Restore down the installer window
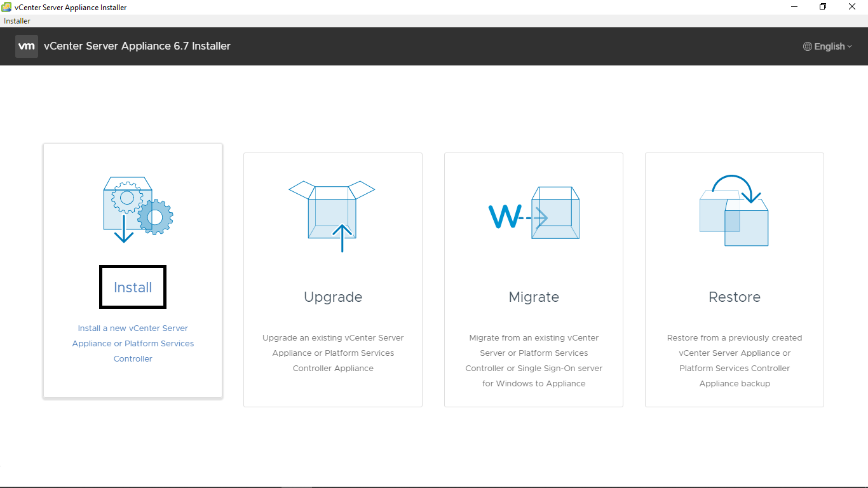 pos(823,7)
